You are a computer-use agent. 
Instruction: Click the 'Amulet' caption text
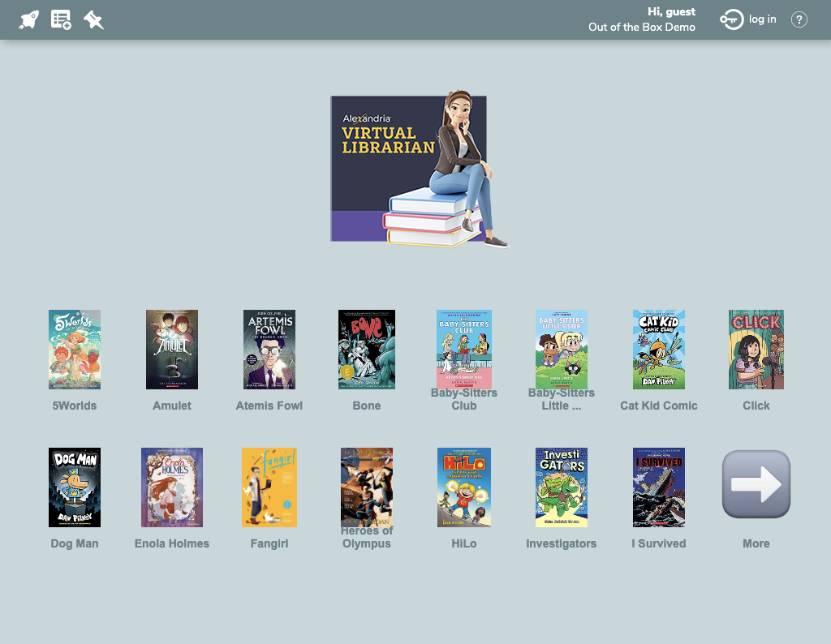[x=172, y=406]
